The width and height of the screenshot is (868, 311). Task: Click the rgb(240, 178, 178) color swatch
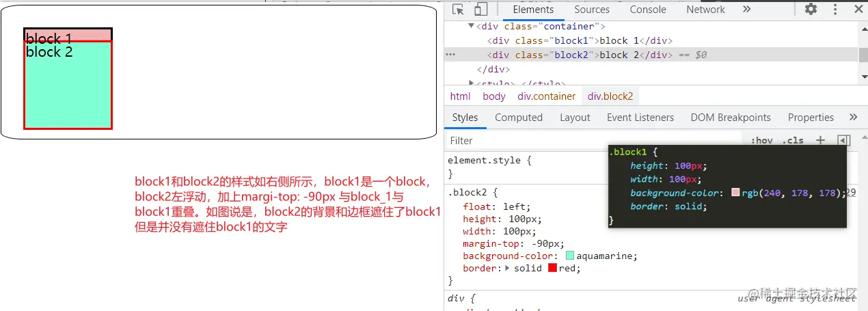tap(735, 193)
